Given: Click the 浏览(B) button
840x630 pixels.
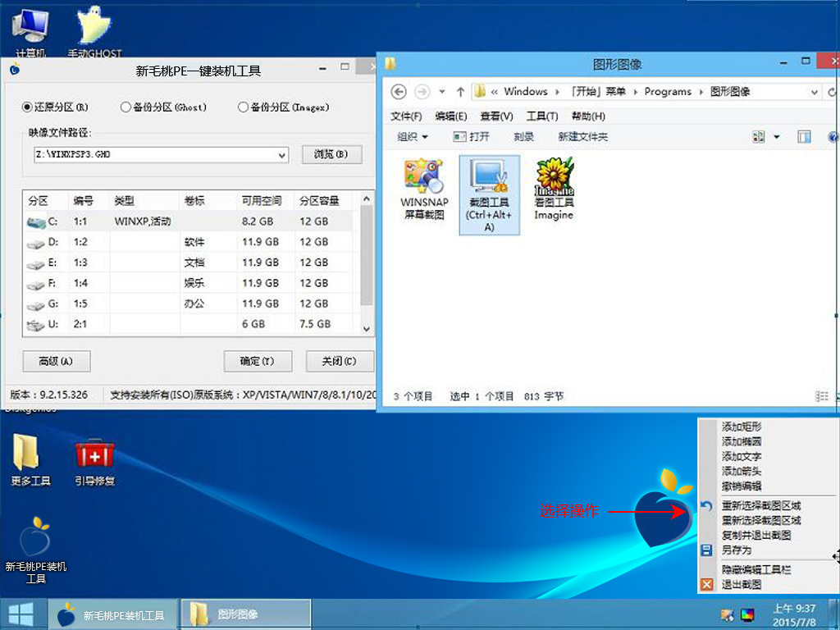Looking at the screenshot, I should (x=331, y=154).
